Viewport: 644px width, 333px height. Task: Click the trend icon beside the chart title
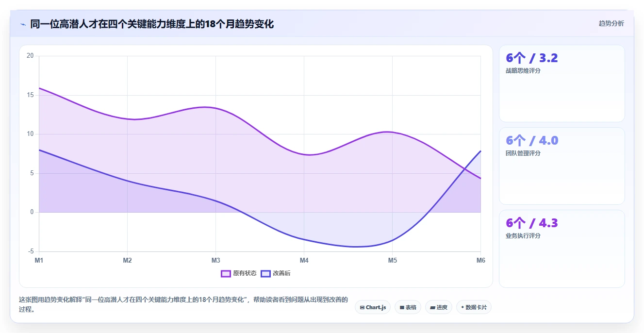[x=23, y=24]
